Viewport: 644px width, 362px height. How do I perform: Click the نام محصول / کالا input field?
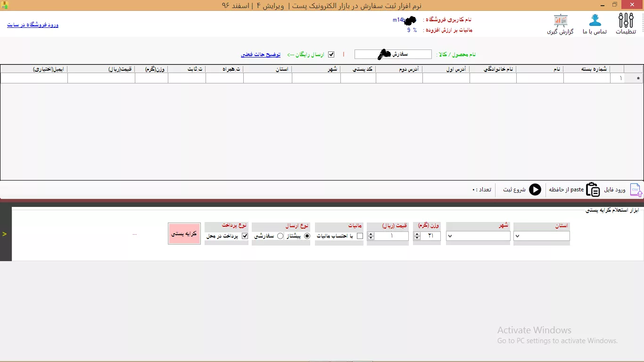tap(393, 54)
